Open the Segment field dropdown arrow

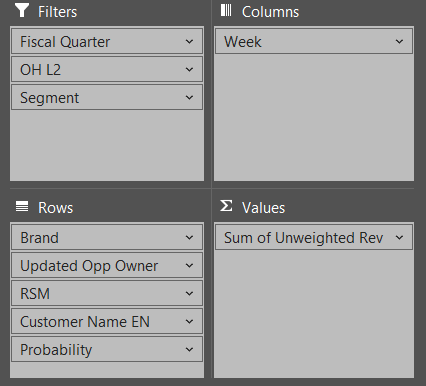click(189, 98)
